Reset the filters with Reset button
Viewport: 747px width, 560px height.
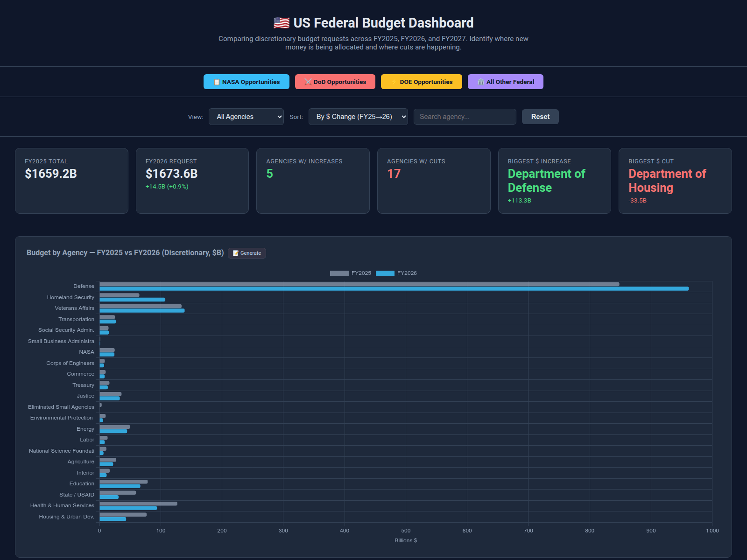tap(540, 117)
